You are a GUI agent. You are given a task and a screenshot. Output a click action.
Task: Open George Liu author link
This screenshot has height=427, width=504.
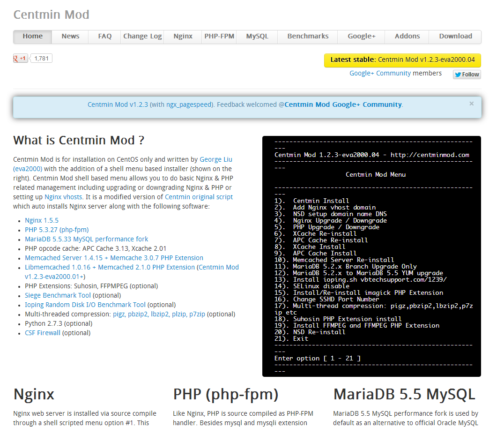coord(216,159)
